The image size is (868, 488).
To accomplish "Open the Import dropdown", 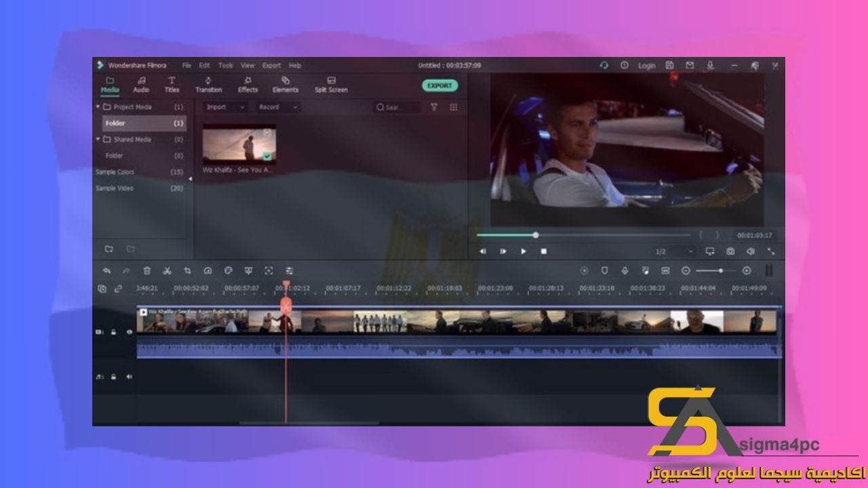I will 224,107.
